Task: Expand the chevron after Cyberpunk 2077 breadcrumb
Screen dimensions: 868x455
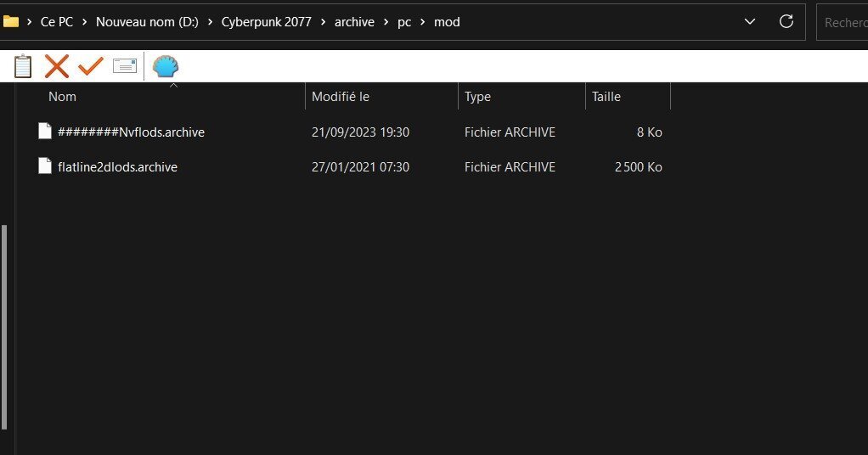Action: 323,22
